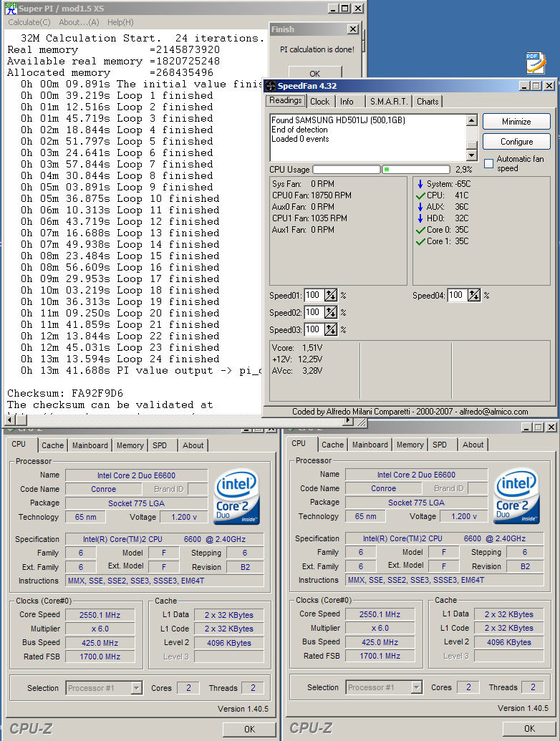Open Memory tab in right CPU-Z window
The image size is (560, 741).
[410, 445]
